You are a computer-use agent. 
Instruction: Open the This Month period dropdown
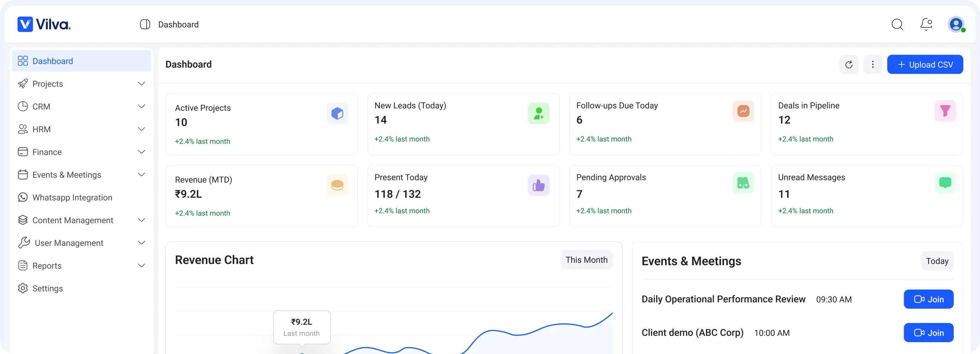(586, 260)
